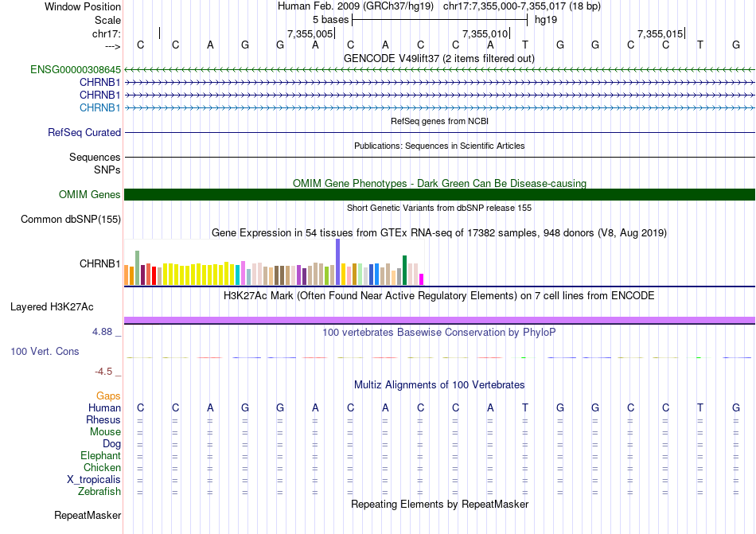This screenshot has height=534, width=756.
Task: Click the CHRNB1 label beside GTEx bar chart
Action: click(99, 263)
